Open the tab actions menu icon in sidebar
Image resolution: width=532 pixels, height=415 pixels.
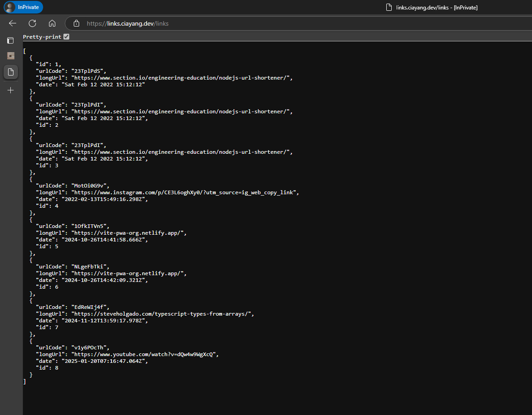10,40
